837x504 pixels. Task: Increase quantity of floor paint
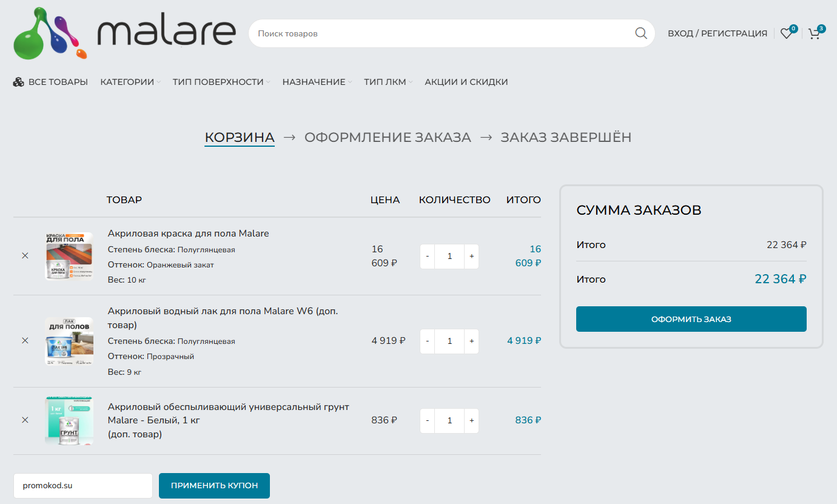[471, 257]
